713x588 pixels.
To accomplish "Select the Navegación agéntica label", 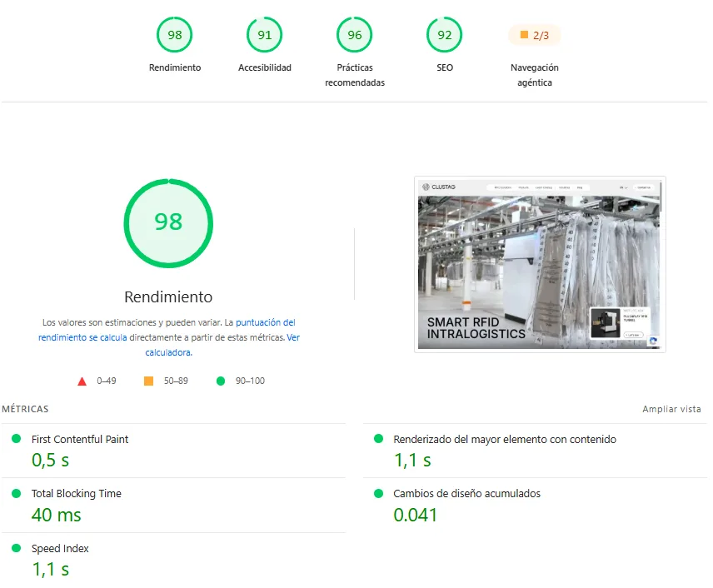I will (534, 75).
